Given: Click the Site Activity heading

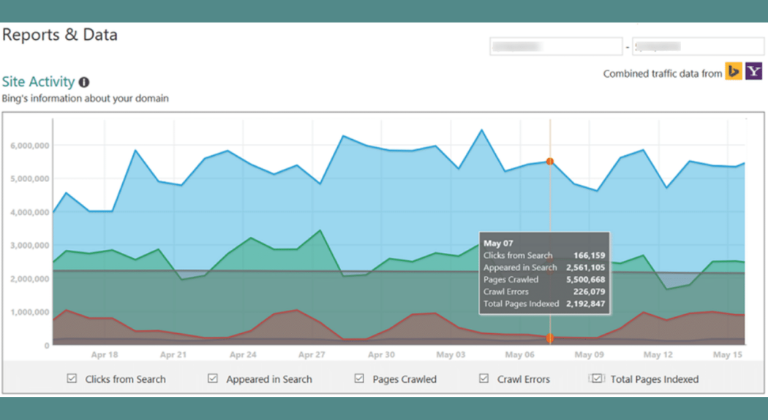Looking at the screenshot, I should pos(38,82).
